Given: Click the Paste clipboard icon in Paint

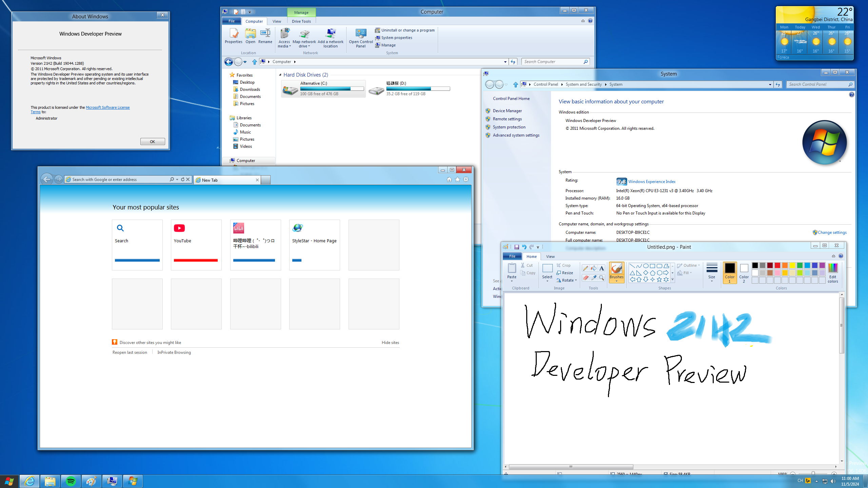Looking at the screenshot, I should pos(512,268).
